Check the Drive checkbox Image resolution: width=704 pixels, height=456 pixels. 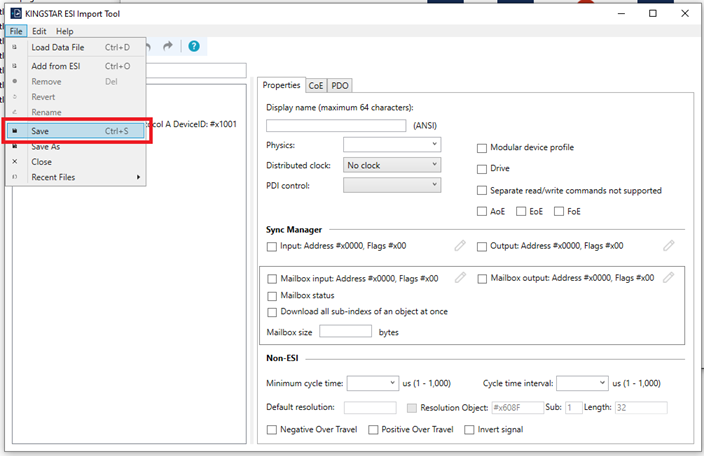pos(482,168)
